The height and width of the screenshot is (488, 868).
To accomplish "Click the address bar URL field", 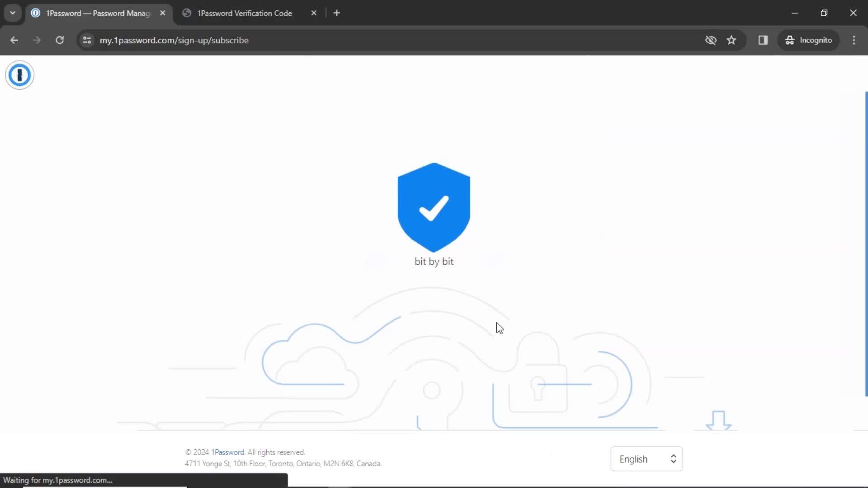I will click(x=174, y=40).
